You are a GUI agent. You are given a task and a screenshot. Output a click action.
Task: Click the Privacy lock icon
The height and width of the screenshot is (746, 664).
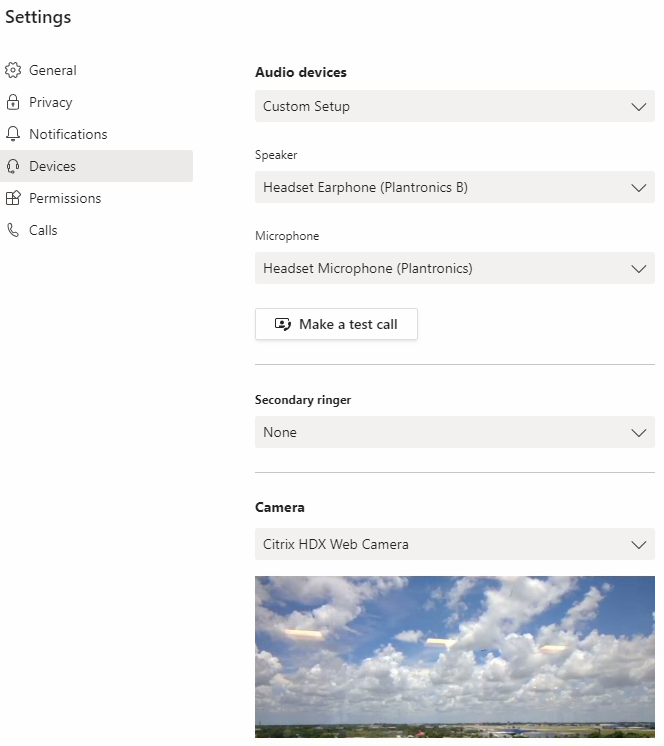13,103
